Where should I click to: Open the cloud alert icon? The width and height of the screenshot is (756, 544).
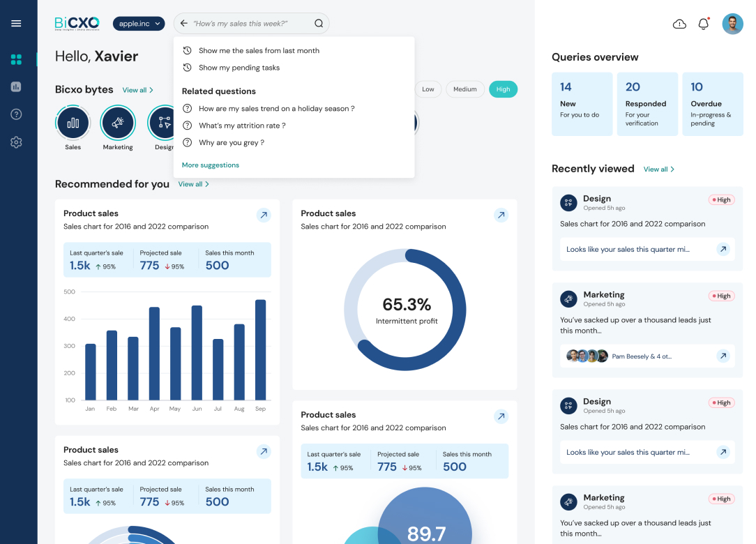(679, 24)
